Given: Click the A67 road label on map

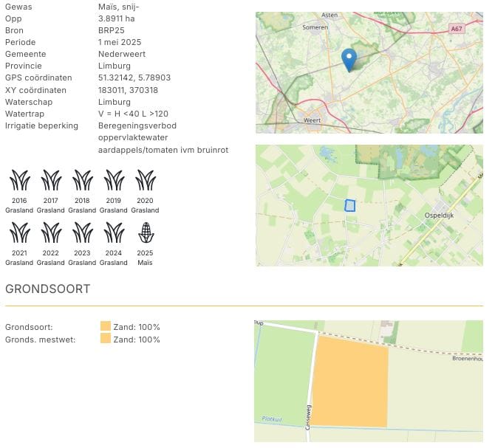Looking at the screenshot, I should click(457, 28).
